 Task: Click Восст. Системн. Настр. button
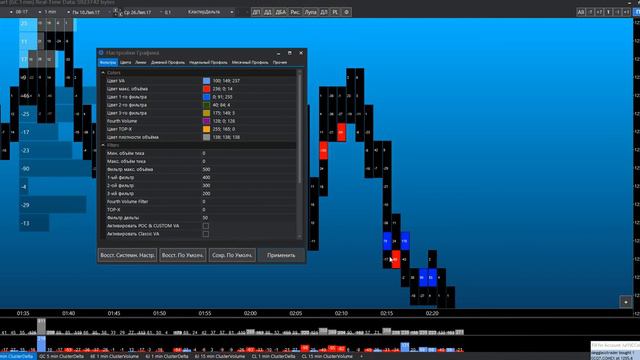[x=127, y=255]
